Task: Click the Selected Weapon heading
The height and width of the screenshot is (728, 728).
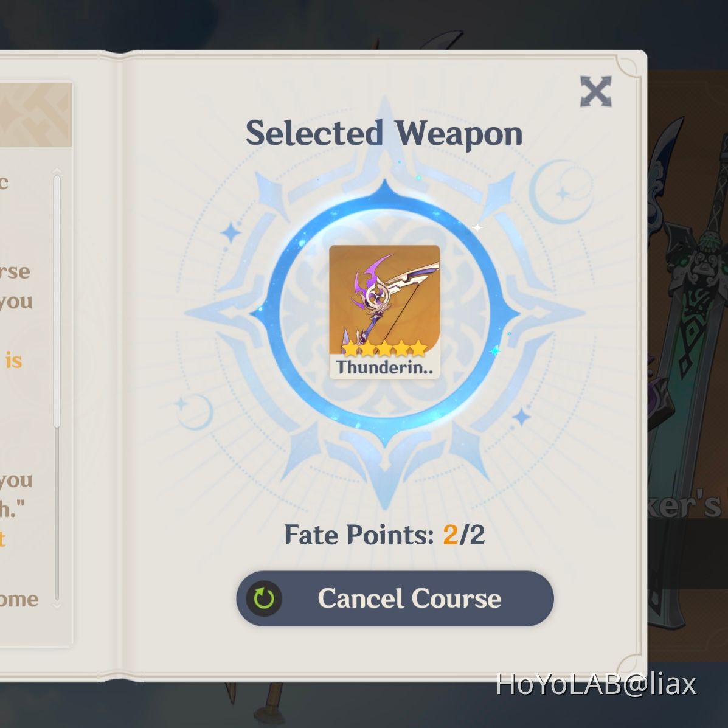Action: point(384,134)
